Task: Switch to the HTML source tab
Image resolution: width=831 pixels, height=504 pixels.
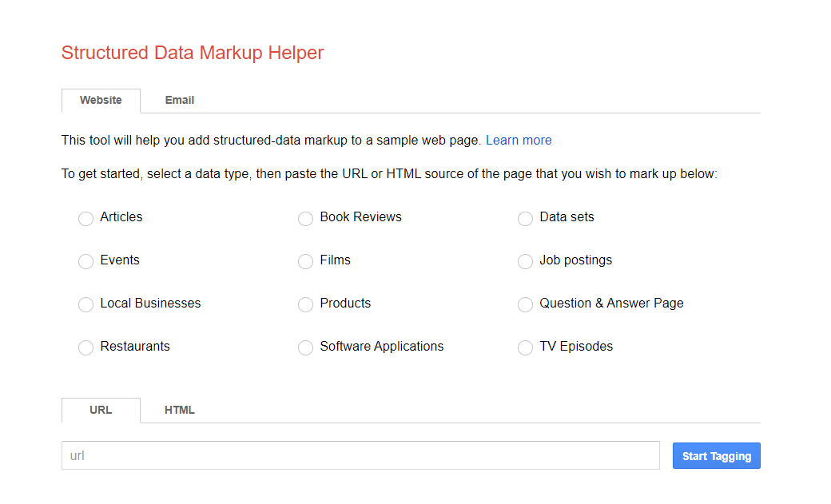Action: (180, 411)
